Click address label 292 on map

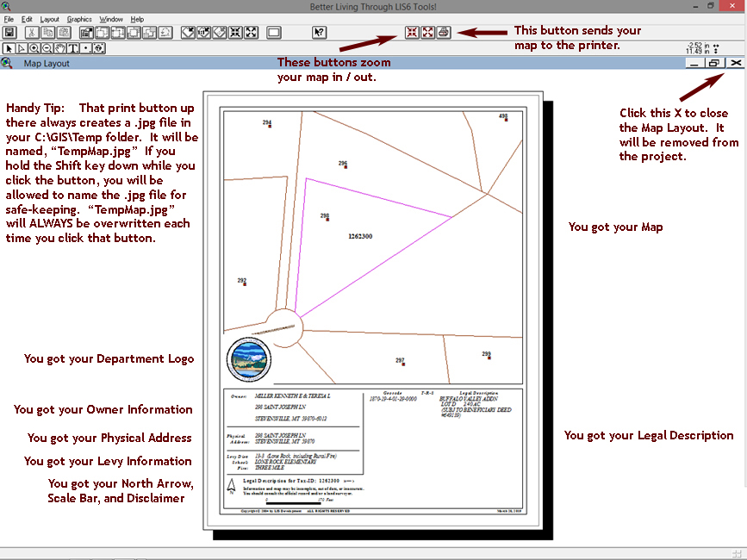(x=242, y=282)
